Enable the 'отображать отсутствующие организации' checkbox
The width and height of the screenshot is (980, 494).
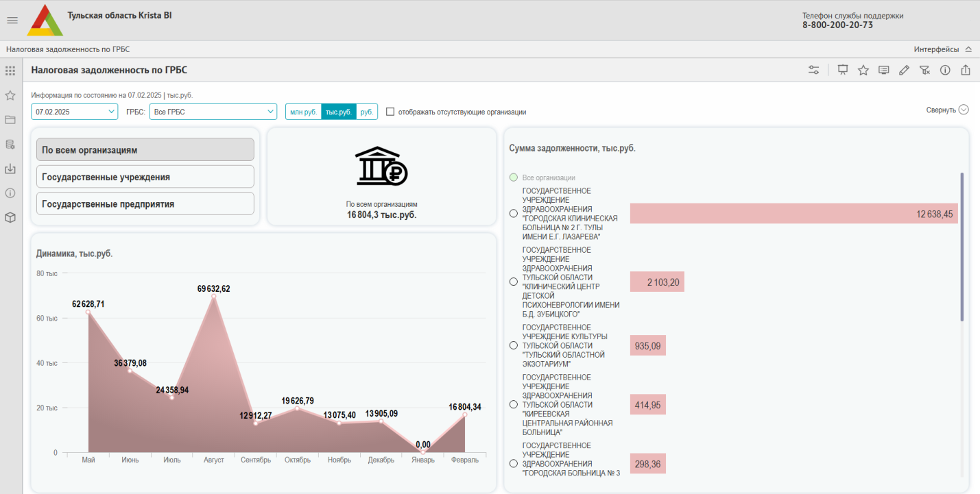[390, 112]
